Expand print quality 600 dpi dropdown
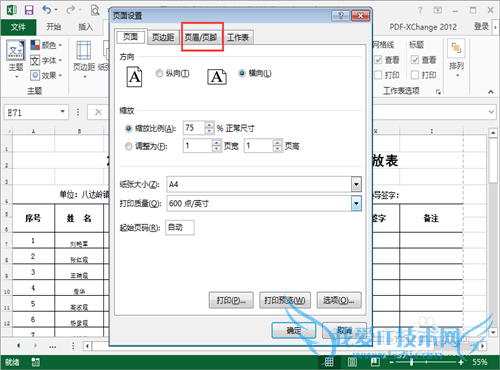The height and width of the screenshot is (370, 500). tap(356, 203)
